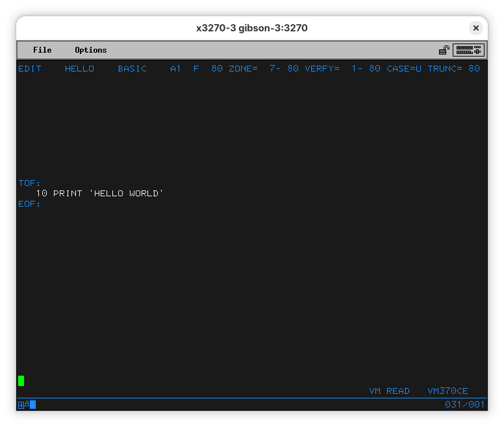Screen dimensions: 504x427
Task: Click the 10 PRINT 'HELLO WORLD' line
Action: coord(99,194)
